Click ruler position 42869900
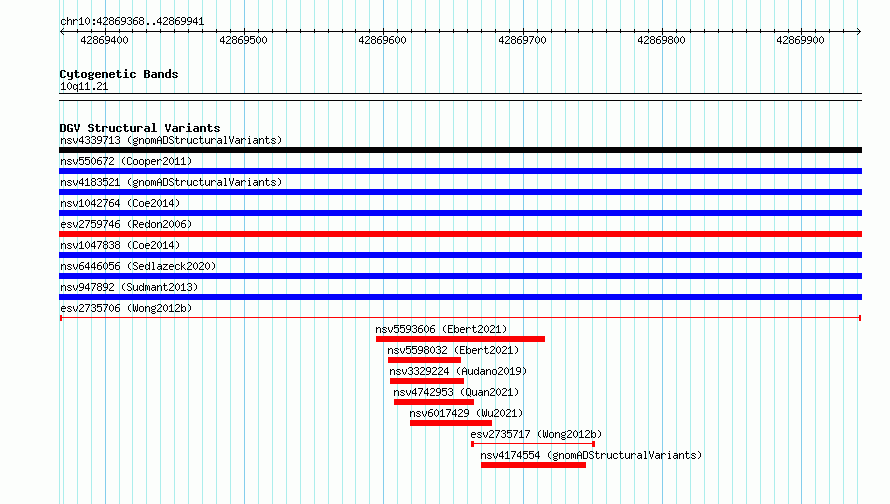The height and width of the screenshot is (504, 890). coord(800,40)
